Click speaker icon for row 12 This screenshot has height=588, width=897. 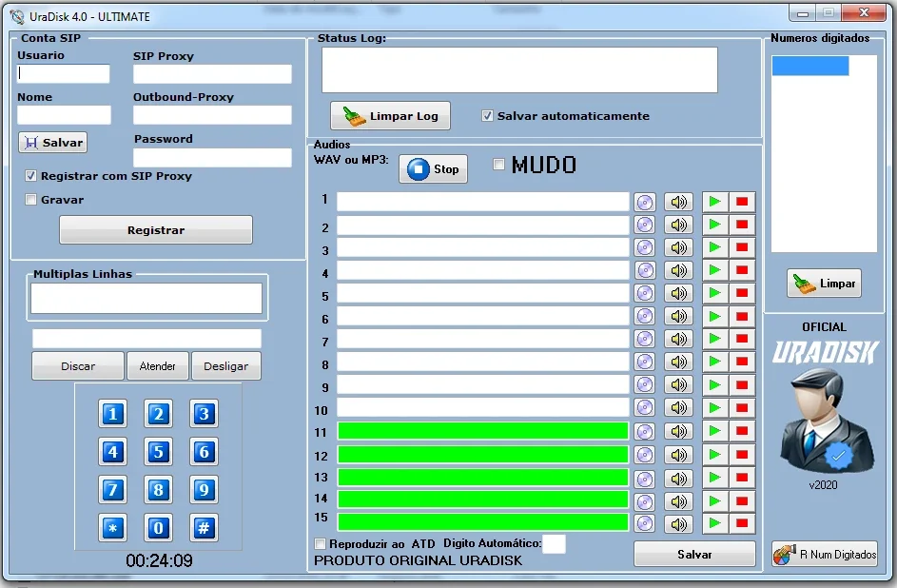(x=678, y=455)
